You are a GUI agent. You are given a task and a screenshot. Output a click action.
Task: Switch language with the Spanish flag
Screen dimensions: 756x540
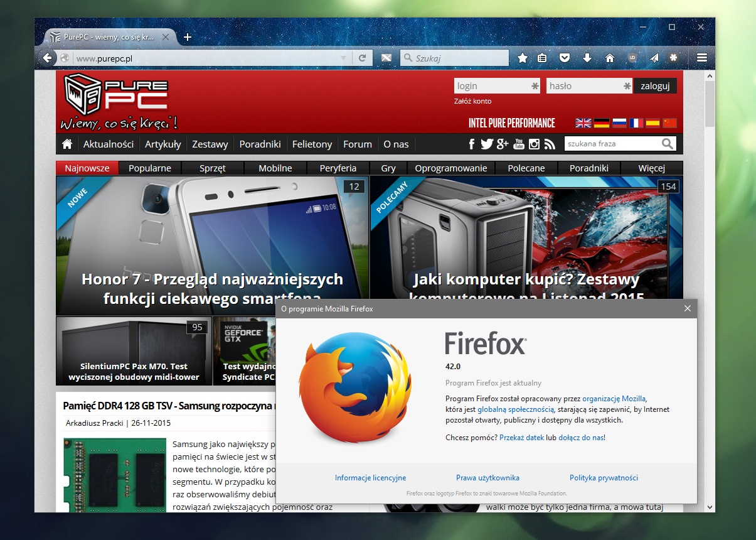[653, 123]
